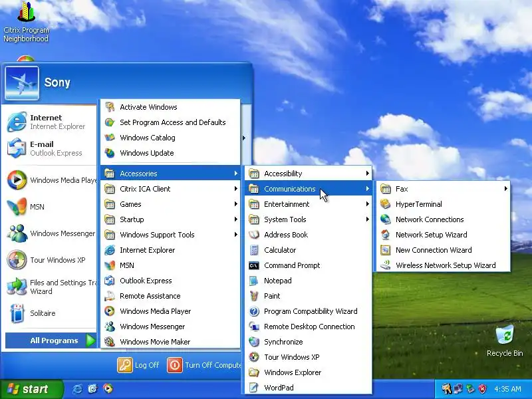This screenshot has width=532, height=399.
Task: Launch Tour Windows XP from the Accessories submenu
Action: (x=309, y=357)
